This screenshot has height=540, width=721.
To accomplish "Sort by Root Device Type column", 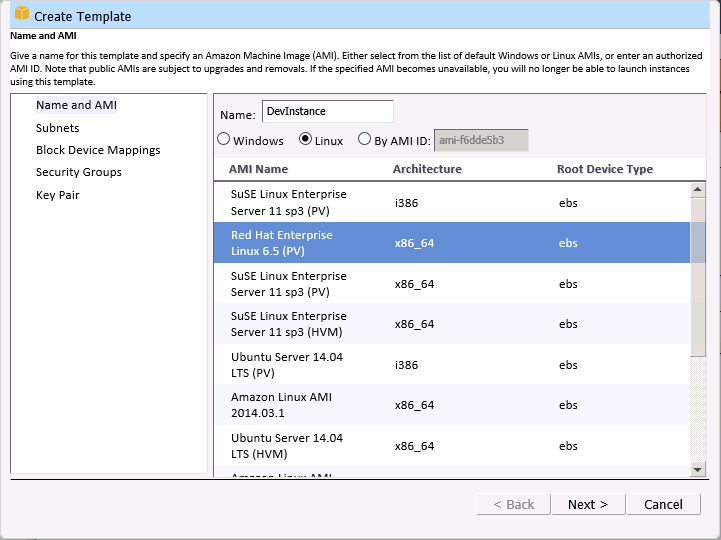I will tap(604, 169).
